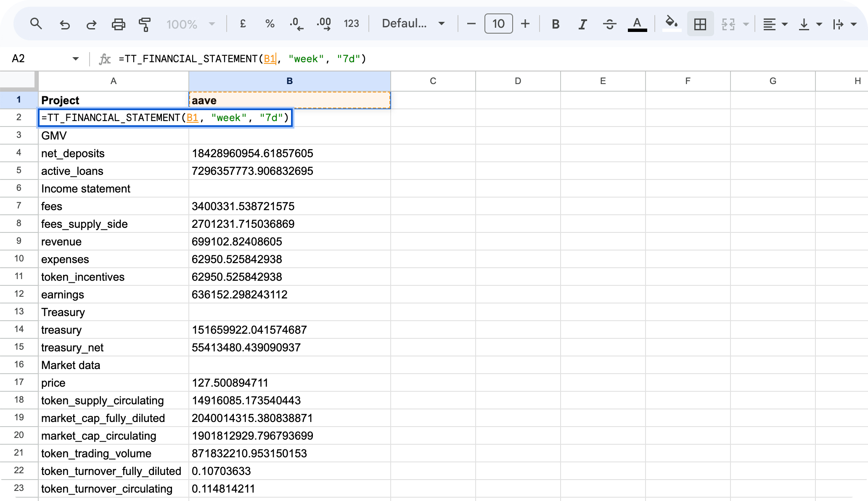Click the undo arrow icon

(64, 24)
